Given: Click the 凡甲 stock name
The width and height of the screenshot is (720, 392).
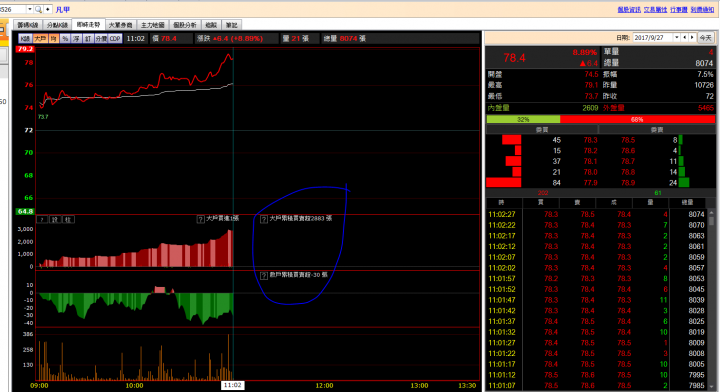Looking at the screenshot, I should coord(63,10).
